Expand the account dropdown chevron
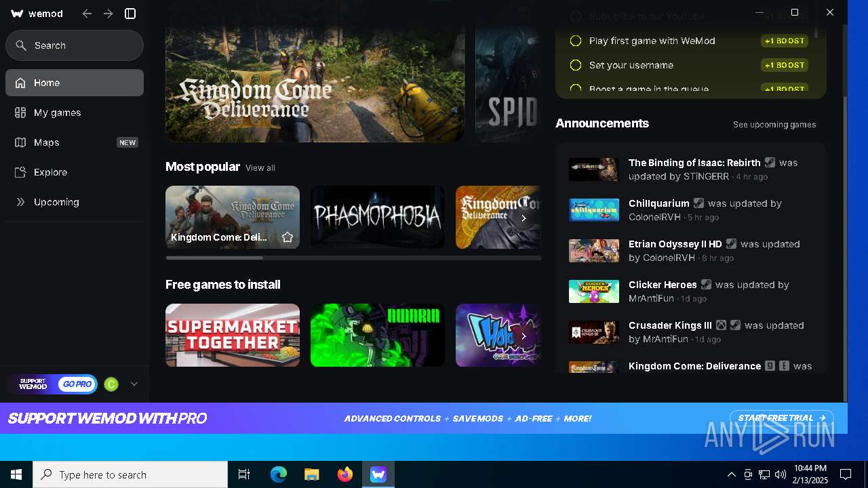The image size is (868, 488). [x=134, y=384]
